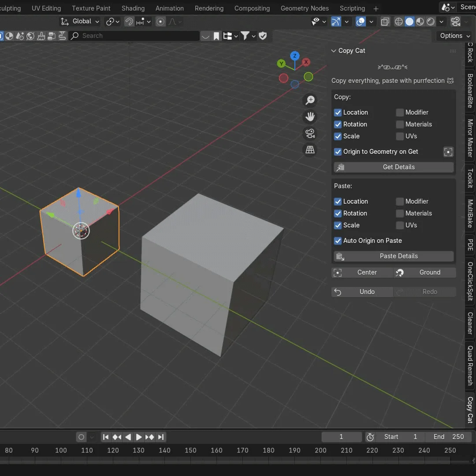Click origin target icon beside Origin to Geometry
476x476 pixels.
click(448, 152)
